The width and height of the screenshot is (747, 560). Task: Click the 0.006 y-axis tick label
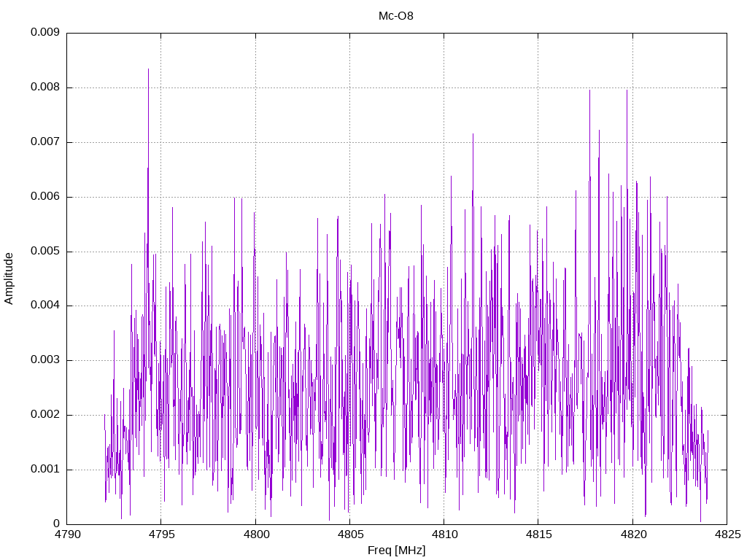[45, 197]
